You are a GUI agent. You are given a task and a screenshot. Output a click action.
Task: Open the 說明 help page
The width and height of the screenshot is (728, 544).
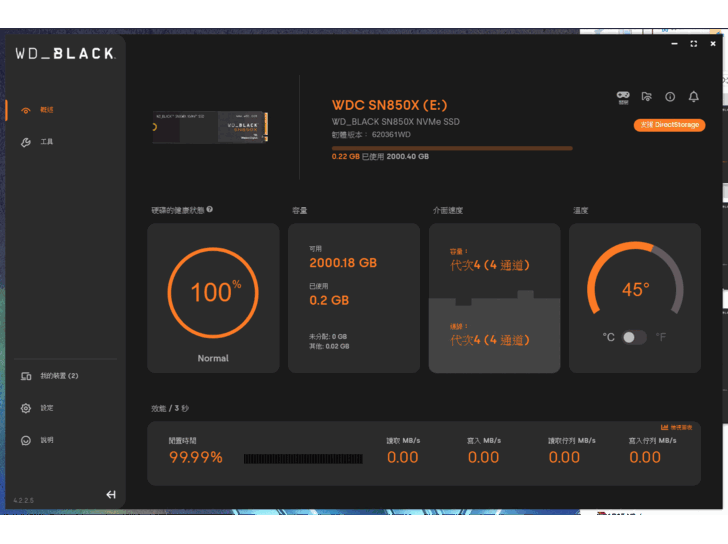(x=37, y=440)
